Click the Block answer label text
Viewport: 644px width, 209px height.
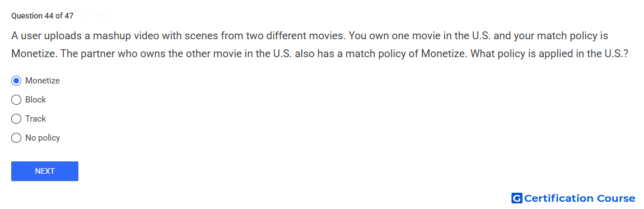pos(36,100)
